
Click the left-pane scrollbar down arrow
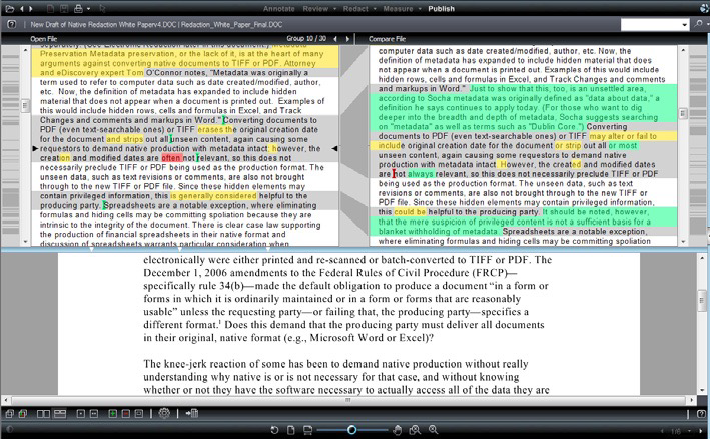pos(25,242)
